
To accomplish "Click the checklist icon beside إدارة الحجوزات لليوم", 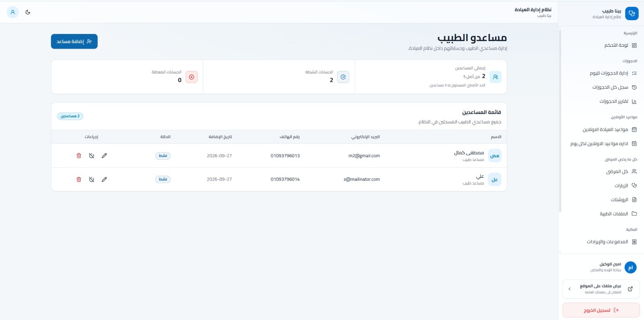I will [x=634, y=73].
